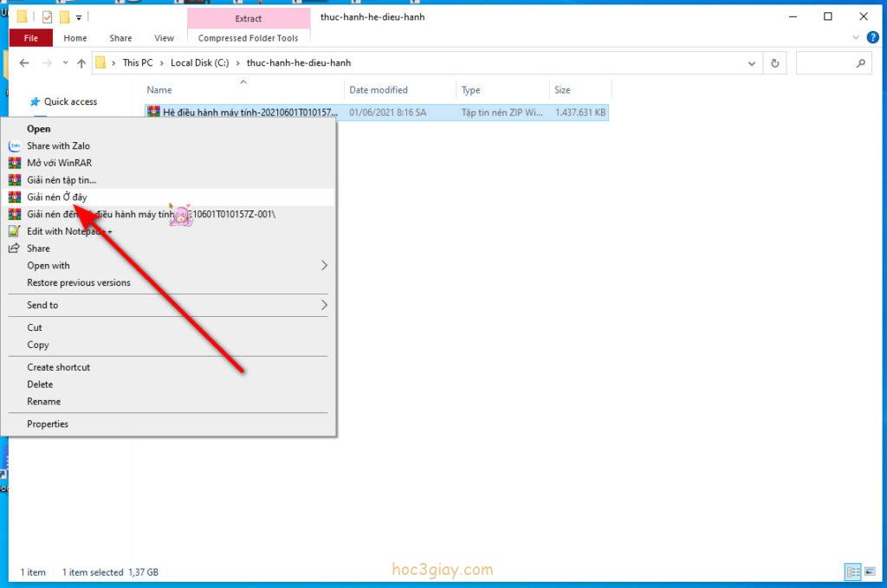Switch to details view button

[x=851, y=572]
